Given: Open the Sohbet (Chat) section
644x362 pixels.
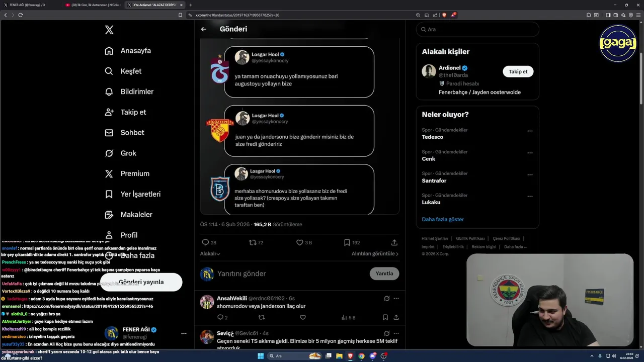Looking at the screenshot, I should [124, 133].
